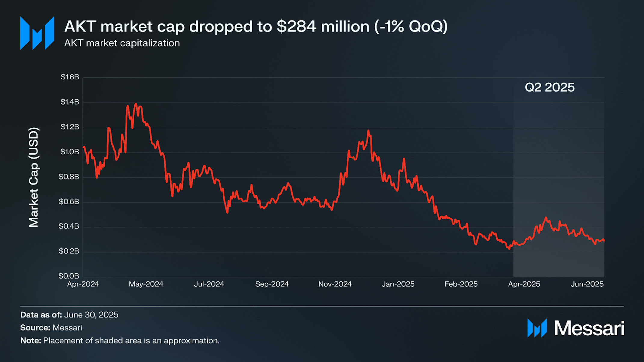Click the Nov-2024 x-axis label
This screenshot has height=362, width=644.
335,284
